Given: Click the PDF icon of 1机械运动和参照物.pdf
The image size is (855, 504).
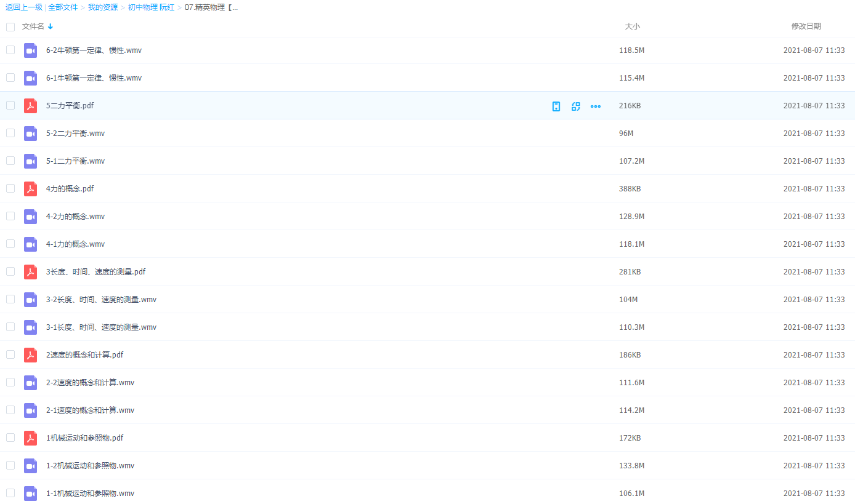Looking at the screenshot, I should coord(30,438).
